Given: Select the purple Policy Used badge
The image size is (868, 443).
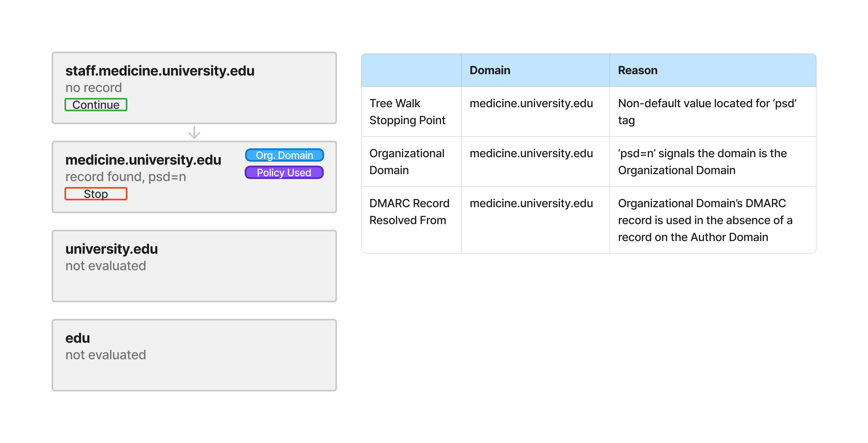Looking at the screenshot, I should pos(284,173).
